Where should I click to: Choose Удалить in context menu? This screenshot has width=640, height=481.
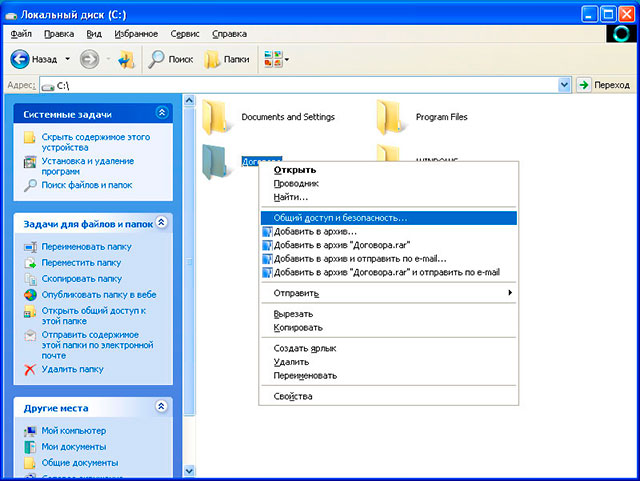pyautogui.click(x=389, y=362)
